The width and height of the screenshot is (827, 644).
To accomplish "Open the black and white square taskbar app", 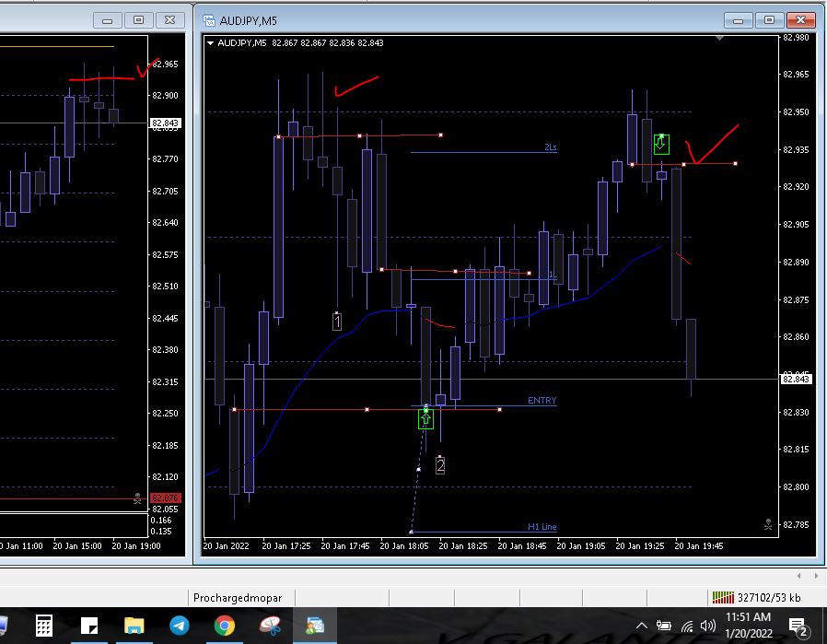I will (89, 626).
